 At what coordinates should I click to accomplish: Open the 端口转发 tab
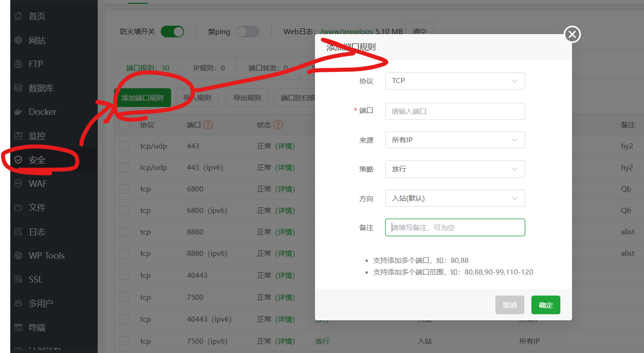click(268, 68)
